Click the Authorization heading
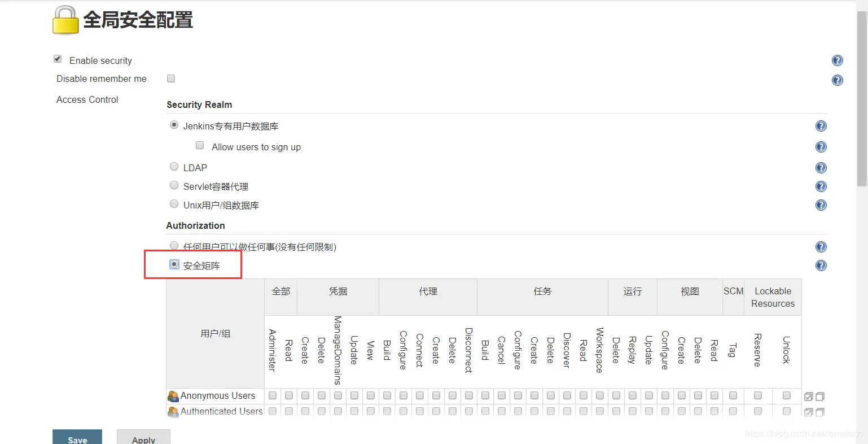The image size is (868, 444). click(195, 225)
